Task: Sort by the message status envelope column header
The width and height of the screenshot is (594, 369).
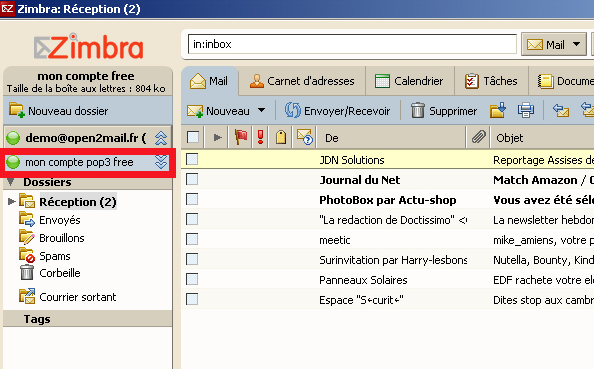Action: (304, 137)
